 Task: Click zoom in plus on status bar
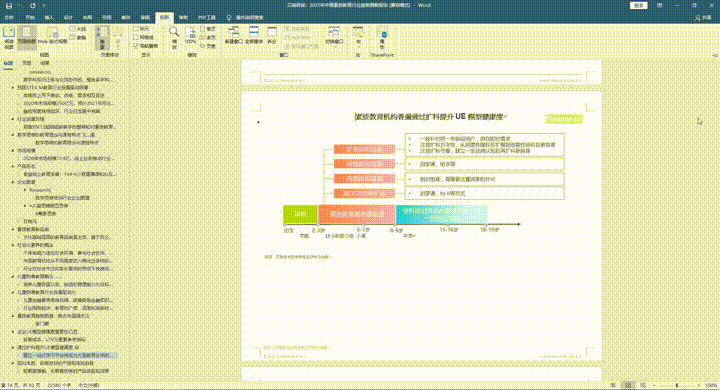point(699,385)
